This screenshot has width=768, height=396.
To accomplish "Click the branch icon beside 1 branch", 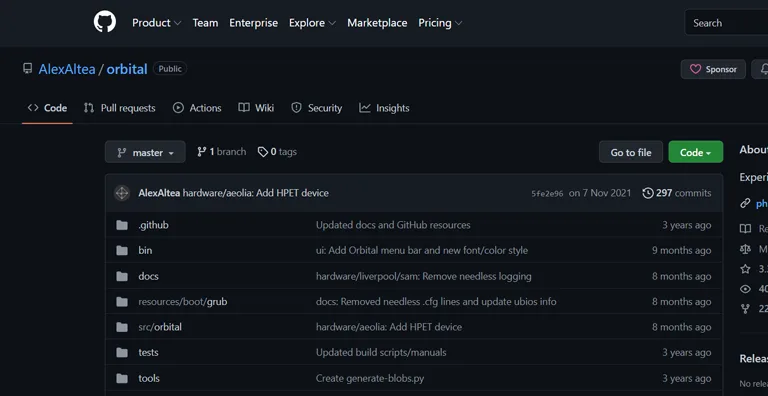I will (201, 152).
